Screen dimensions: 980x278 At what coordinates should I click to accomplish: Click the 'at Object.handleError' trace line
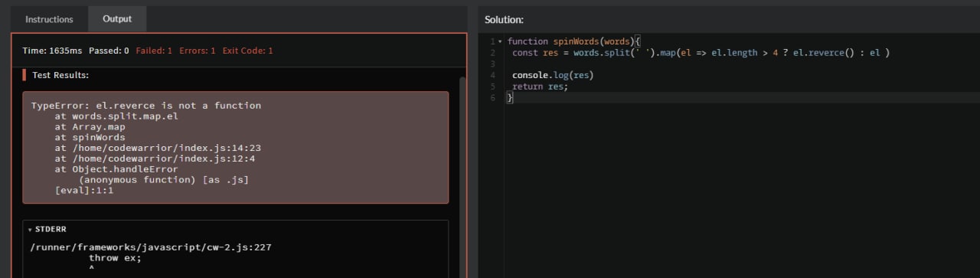click(x=116, y=169)
